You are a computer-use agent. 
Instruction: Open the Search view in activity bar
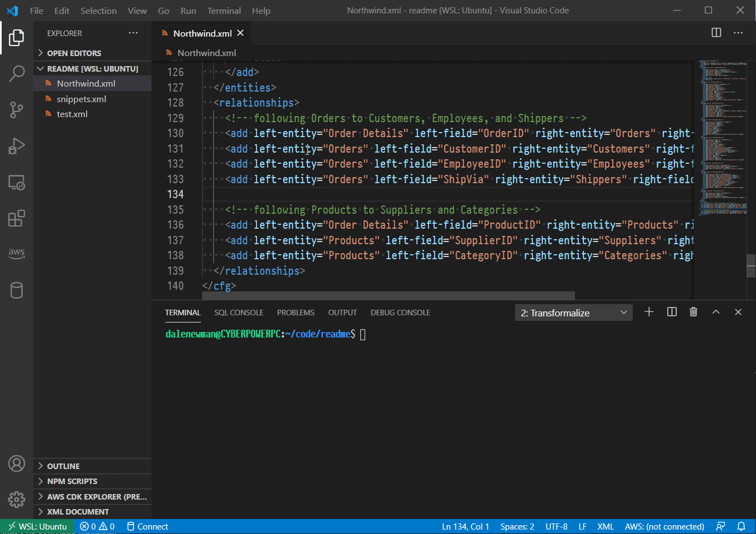[x=17, y=73]
